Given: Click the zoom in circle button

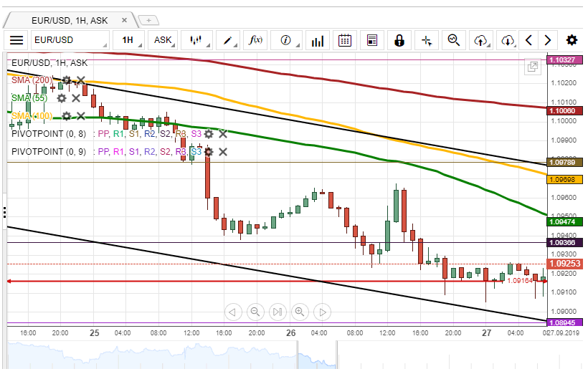Looking at the screenshot, I should click(x=300, y=312).
